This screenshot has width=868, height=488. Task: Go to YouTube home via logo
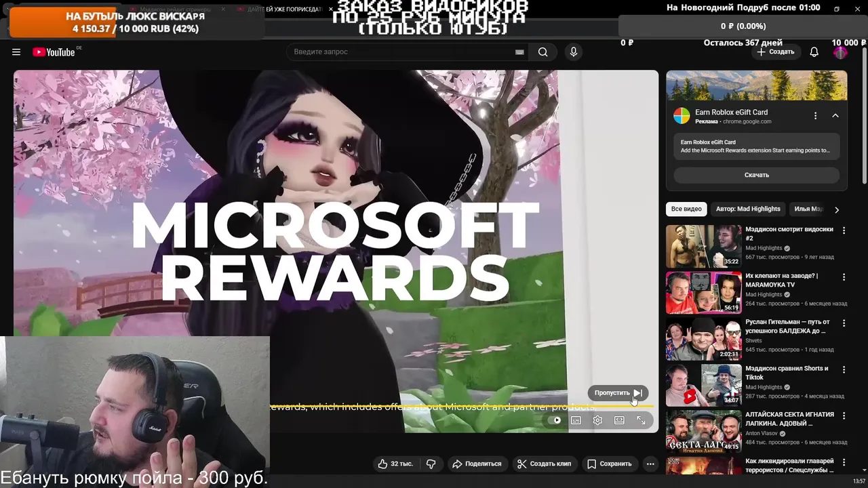[x=54, y=52]
